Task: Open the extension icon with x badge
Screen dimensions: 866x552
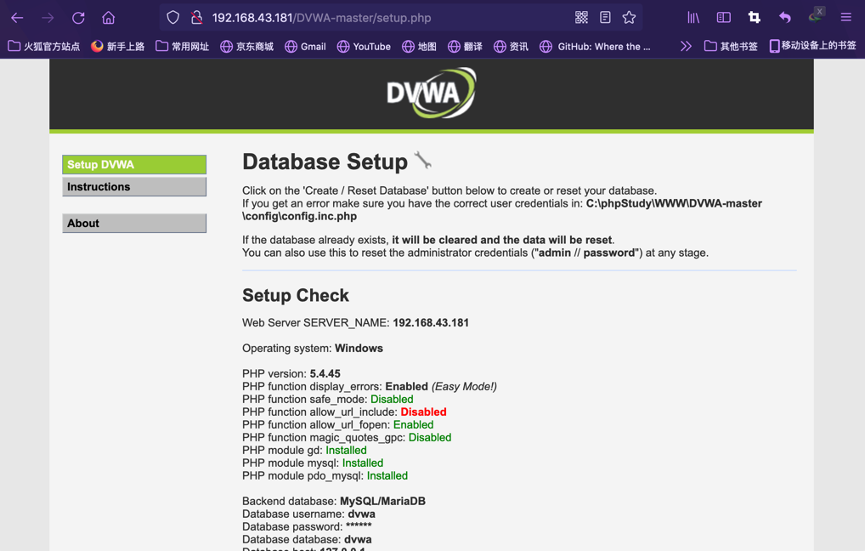Action: tap(816, 15)
